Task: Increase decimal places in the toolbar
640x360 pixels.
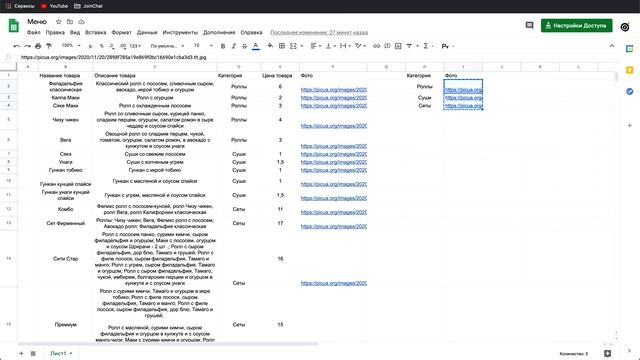Action: pyautogui.click(x=123, y=46)
